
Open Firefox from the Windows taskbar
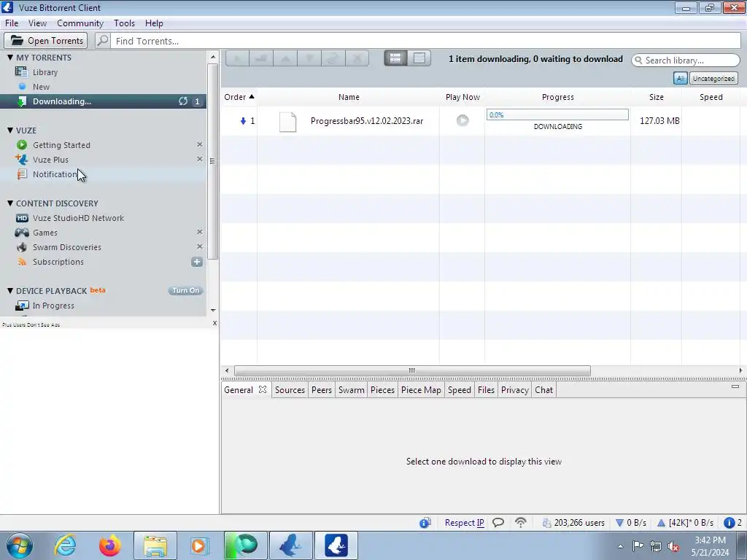click(x=109, y=545)
